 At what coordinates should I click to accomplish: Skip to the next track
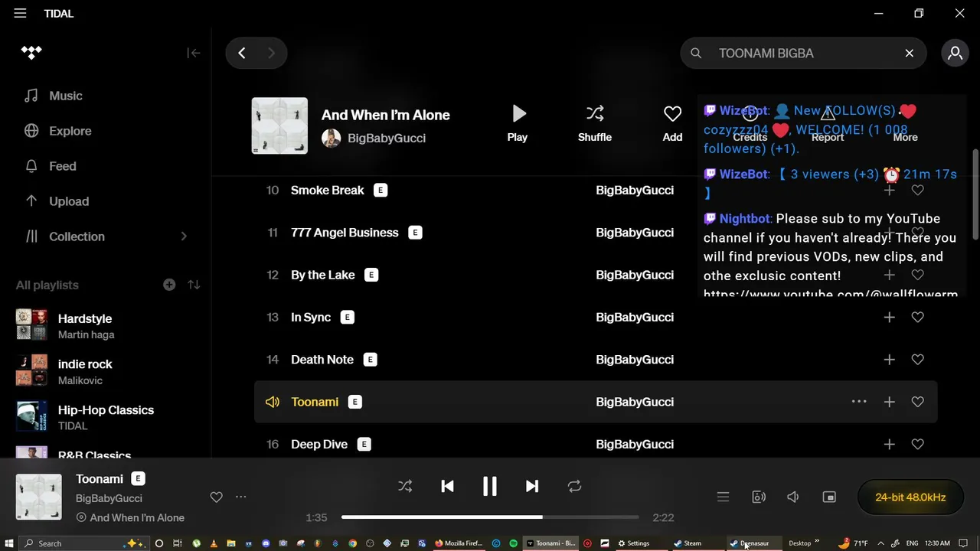coord(532,486)
